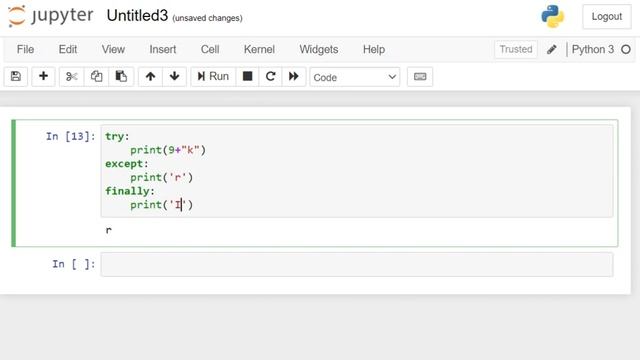The width and height of the screenshot is (640, 360).
Task: Click the Jupyter logo
Action: (x=50, y=16)
